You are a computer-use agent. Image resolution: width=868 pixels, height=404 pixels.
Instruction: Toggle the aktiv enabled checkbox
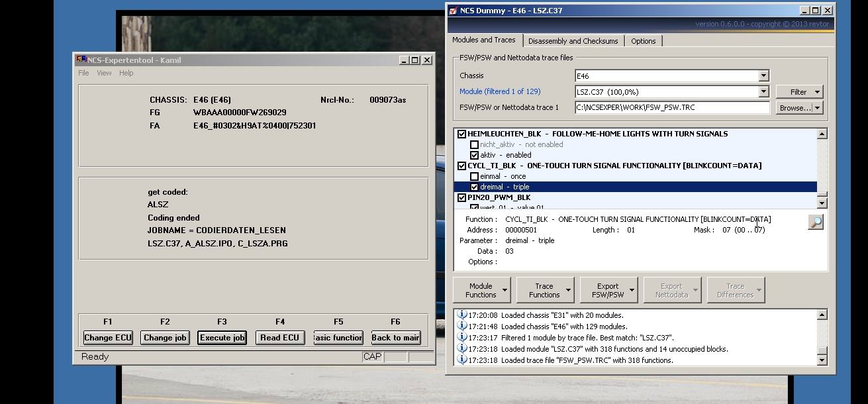[x=474, y=155]
